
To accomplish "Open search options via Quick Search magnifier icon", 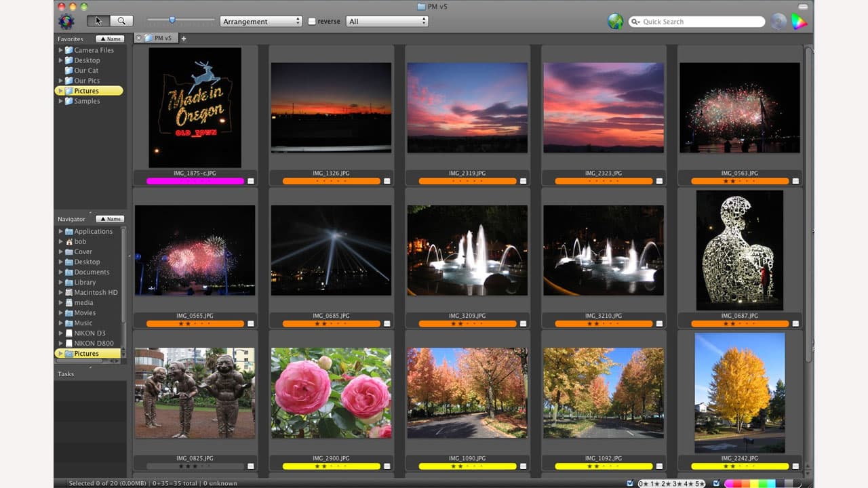I will tap(636, 22).
